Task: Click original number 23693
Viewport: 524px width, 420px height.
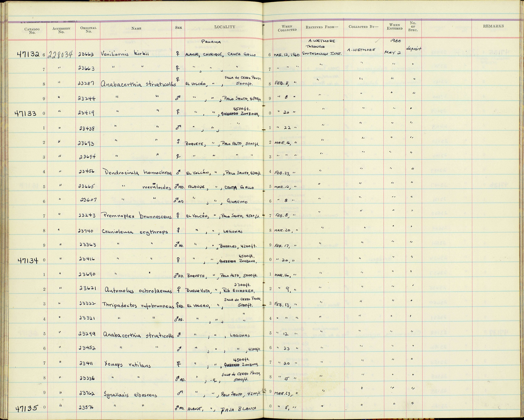Action: point(86,144)
